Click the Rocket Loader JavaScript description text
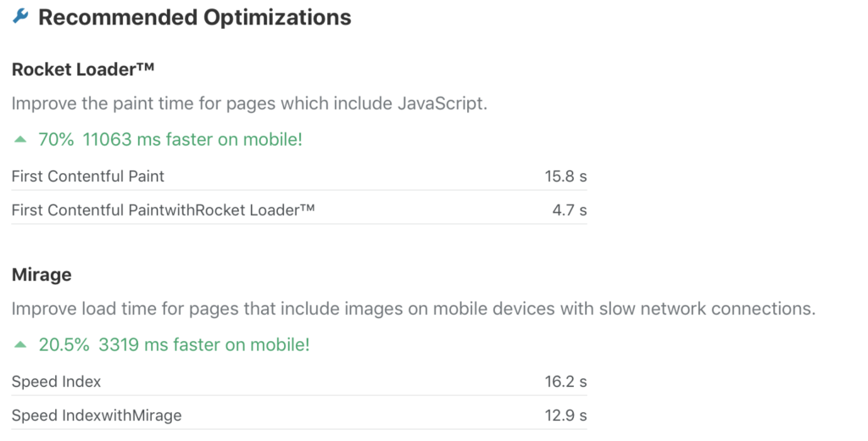 coord(249,103)
